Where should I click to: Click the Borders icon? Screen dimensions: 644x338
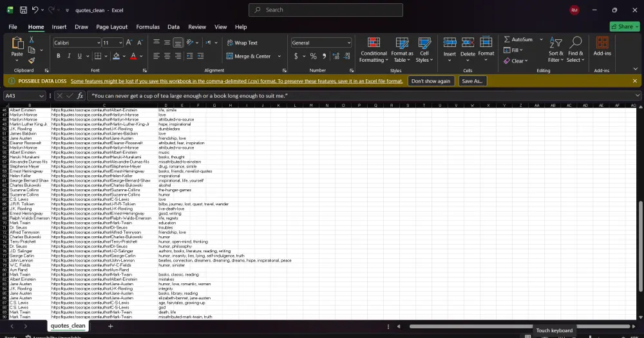[98, 56]
